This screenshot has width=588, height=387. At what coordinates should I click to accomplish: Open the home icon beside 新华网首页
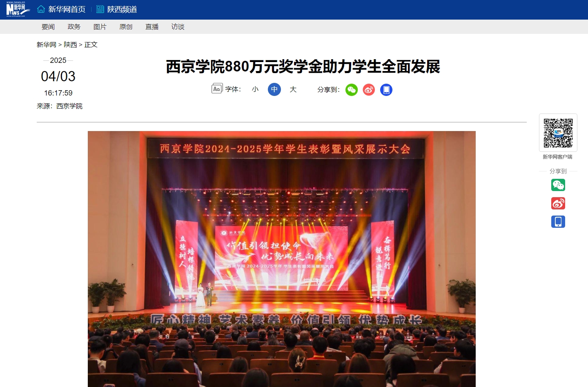(x=41, y=9)
